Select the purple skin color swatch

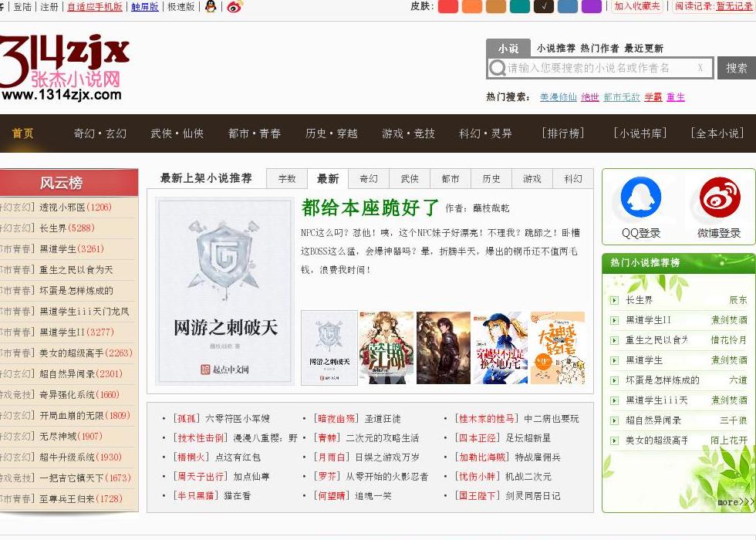[592, 6]
